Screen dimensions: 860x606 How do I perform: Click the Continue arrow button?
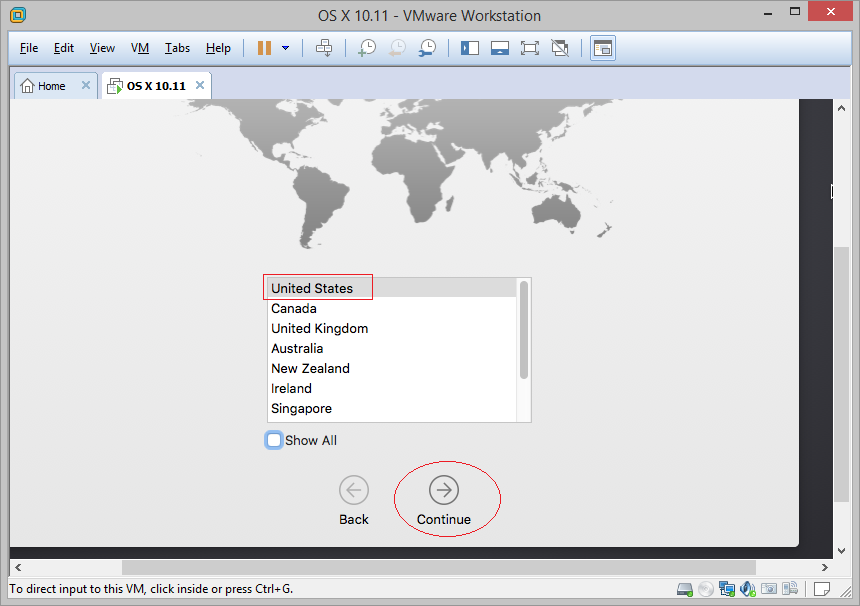tap(444, 490)
